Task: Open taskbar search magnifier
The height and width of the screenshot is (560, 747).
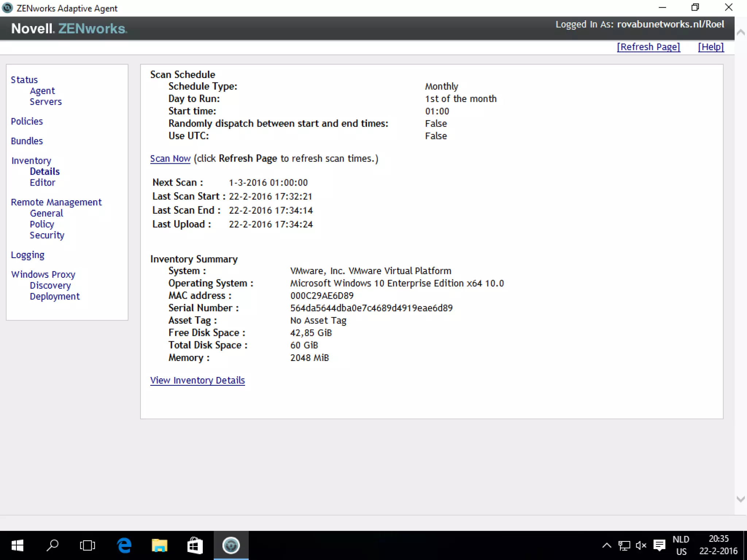Action: point(53,545)
